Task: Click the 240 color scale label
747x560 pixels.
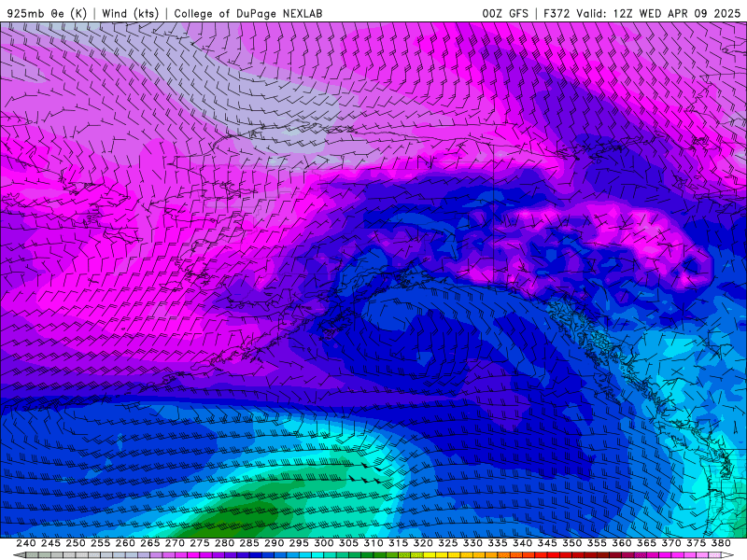Action: [x=26, y=543]
